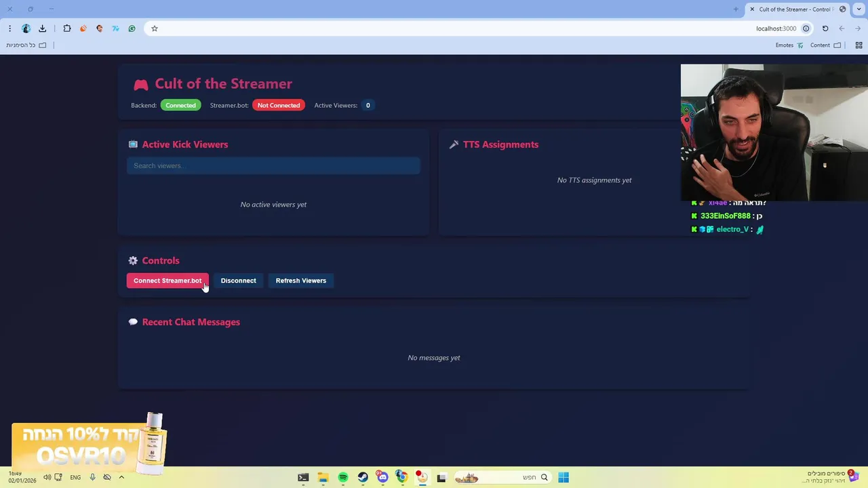Click the Disconnect button
The width and height of the screenshot is (868, 488).
[x=238, y=281]
